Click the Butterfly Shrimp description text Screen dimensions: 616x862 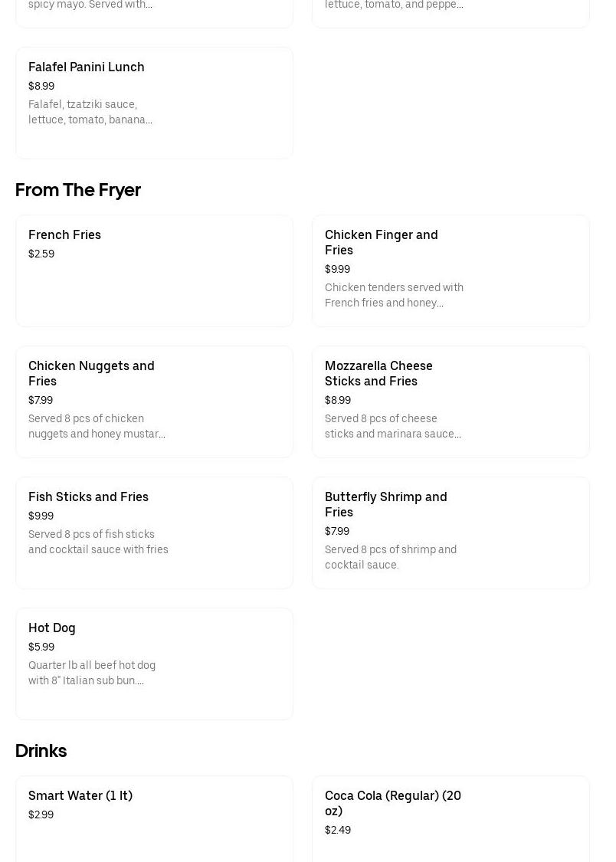[x=390, y=557]
